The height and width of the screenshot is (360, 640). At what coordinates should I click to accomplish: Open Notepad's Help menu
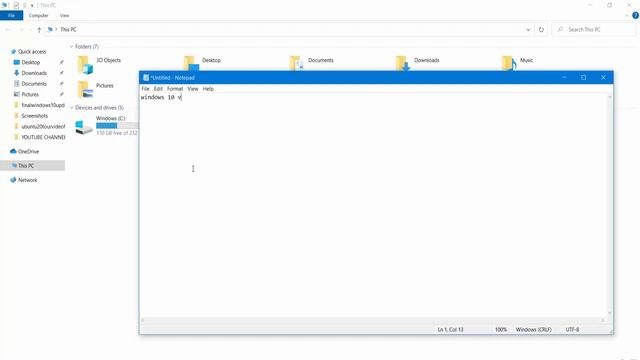coord(208,89)
